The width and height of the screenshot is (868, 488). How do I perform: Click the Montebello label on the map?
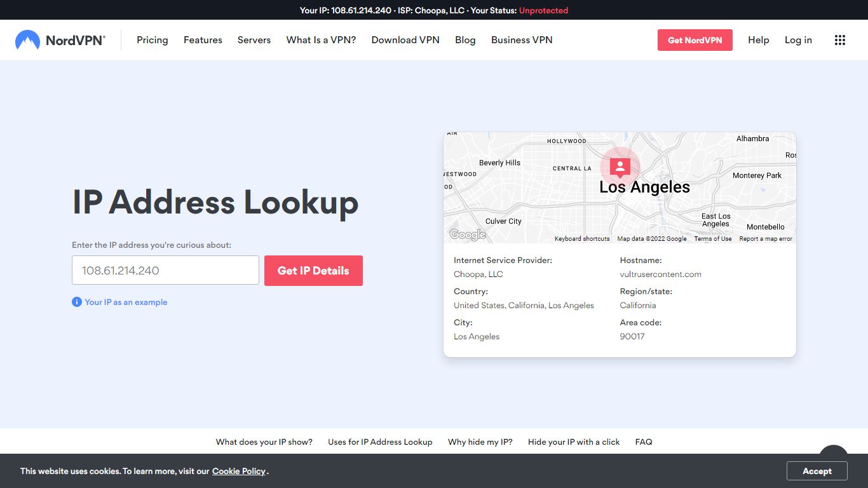click(x=766, y=227)
